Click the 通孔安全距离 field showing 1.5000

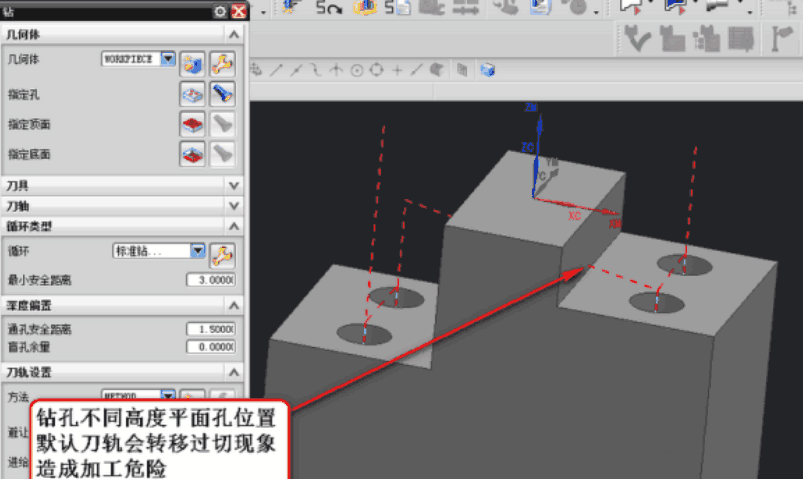pos(212,329)
